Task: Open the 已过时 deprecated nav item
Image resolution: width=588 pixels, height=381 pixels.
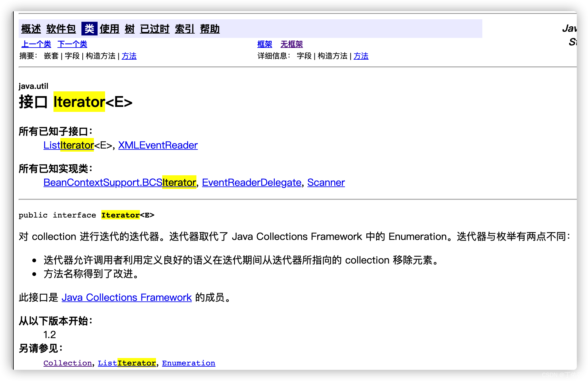Action: (x=155, y=29)
